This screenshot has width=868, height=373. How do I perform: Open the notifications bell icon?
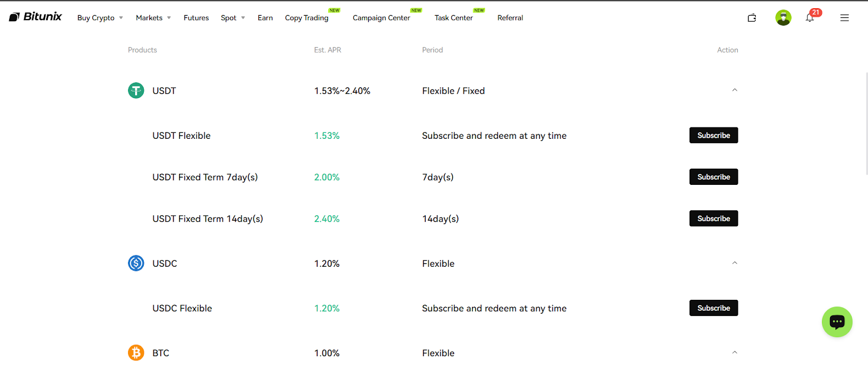810,18
